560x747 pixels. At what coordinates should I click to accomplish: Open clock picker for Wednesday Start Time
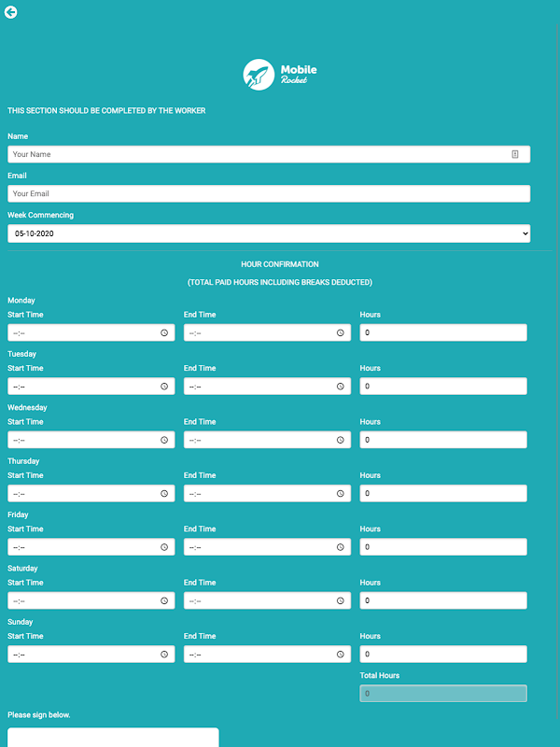(164, 440)
